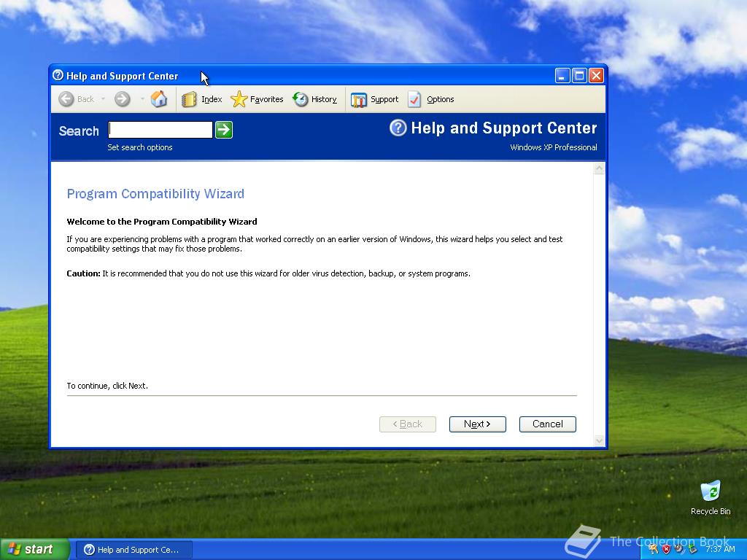This screenshot has height=560, width=747.
Task: Minimize the Help and Support window
Action: pyautogui.click(x=562, y=75)
